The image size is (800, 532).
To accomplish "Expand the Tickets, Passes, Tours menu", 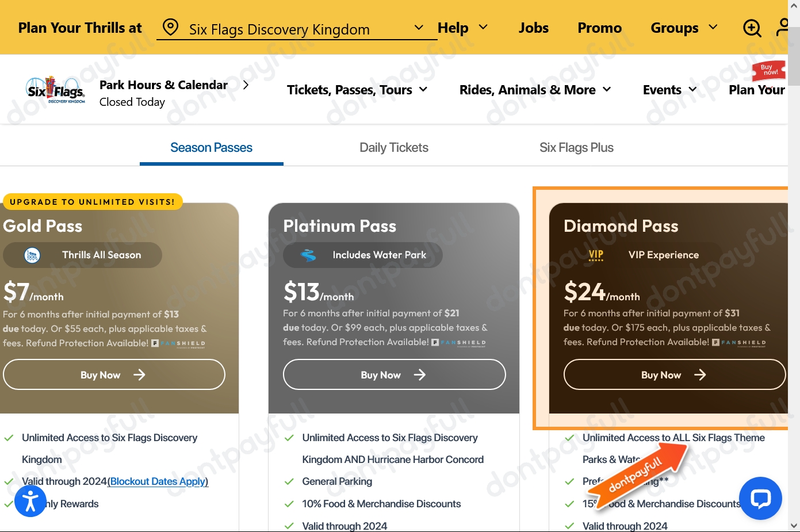I will 357,89.
